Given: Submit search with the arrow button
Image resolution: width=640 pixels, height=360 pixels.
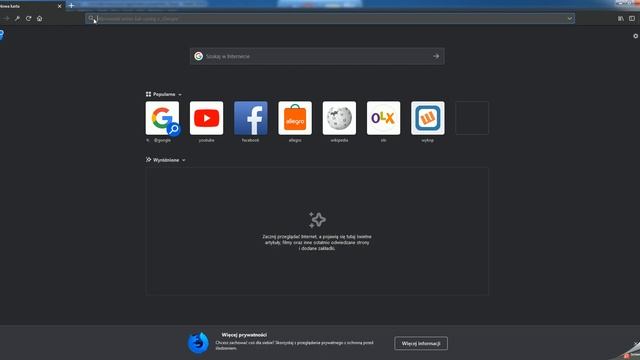Looking at the screenshot, I should (x=436, y=56).
